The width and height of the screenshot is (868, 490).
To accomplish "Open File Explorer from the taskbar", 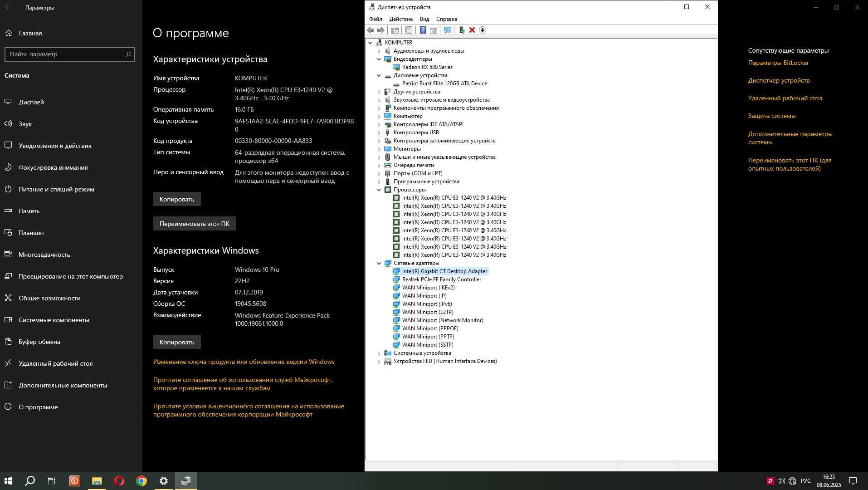I will point(97,481).
